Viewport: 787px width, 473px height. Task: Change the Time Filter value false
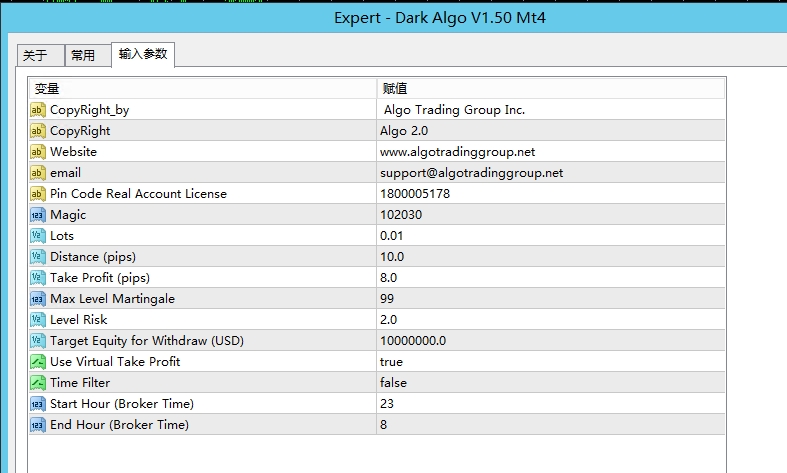551,383
